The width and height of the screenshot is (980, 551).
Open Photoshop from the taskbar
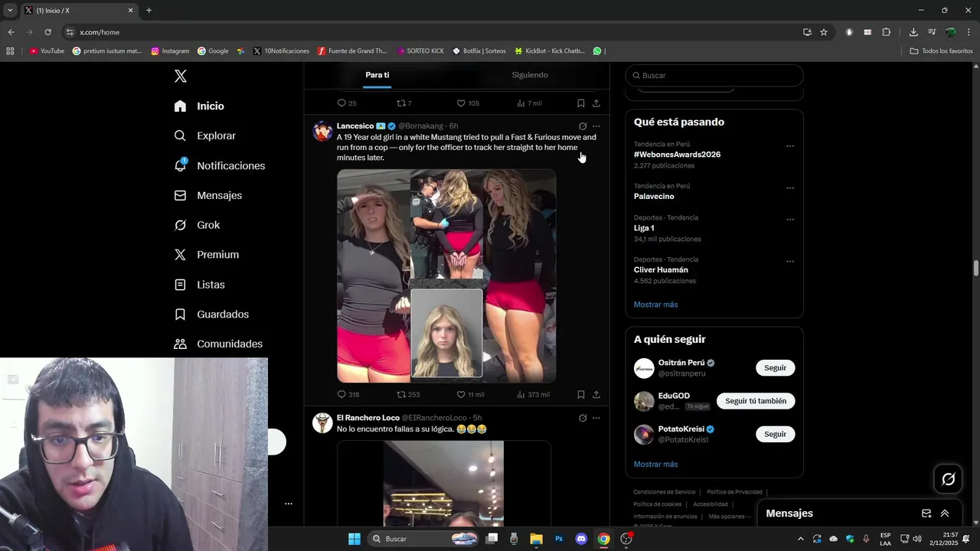[x=559, y=539]
